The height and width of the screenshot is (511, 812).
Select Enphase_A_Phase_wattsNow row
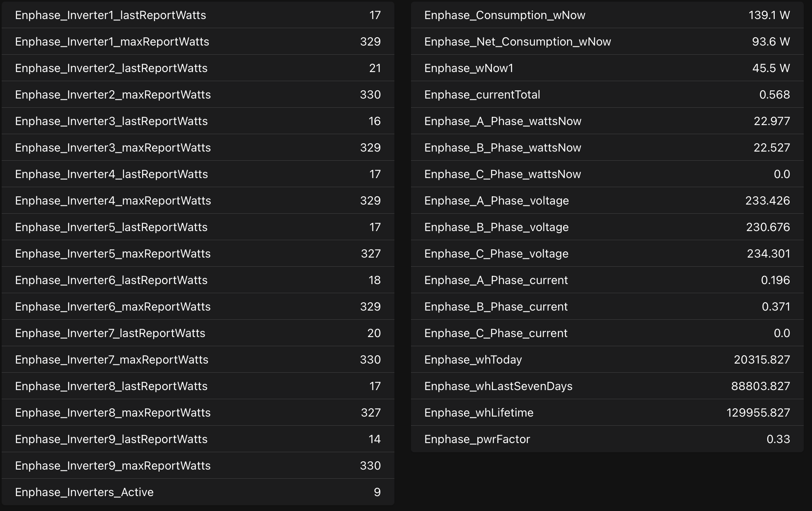point(607,121)
